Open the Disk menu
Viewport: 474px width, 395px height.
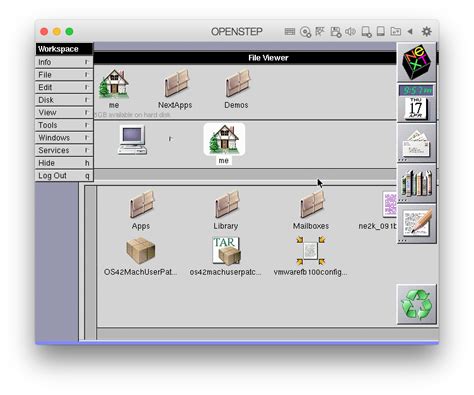click(x=64, y=100)
